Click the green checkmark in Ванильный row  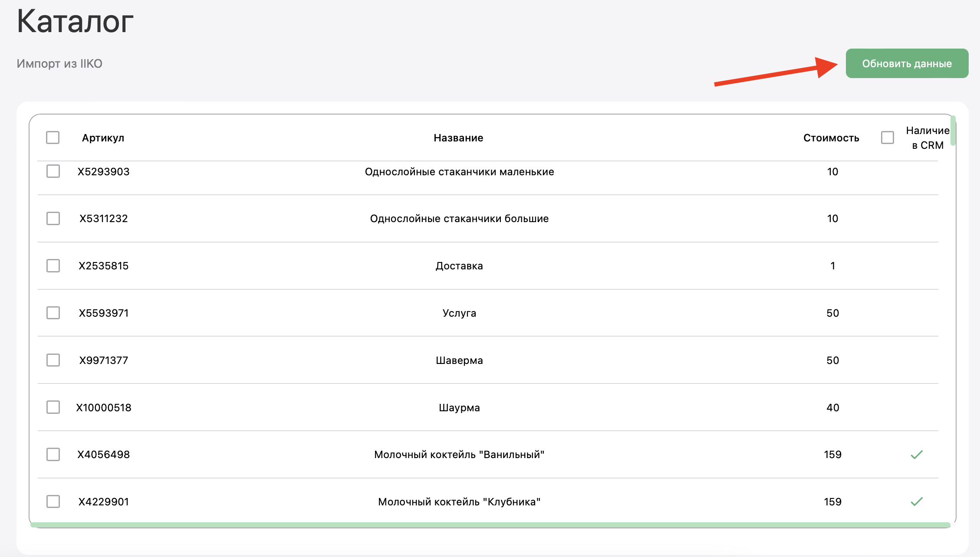(x=916, y=455)
